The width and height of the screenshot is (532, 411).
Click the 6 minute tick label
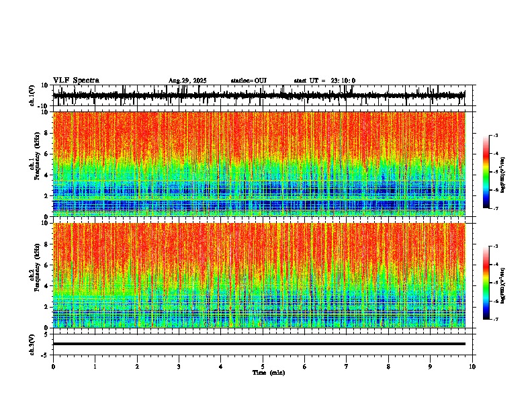[305, 367]
